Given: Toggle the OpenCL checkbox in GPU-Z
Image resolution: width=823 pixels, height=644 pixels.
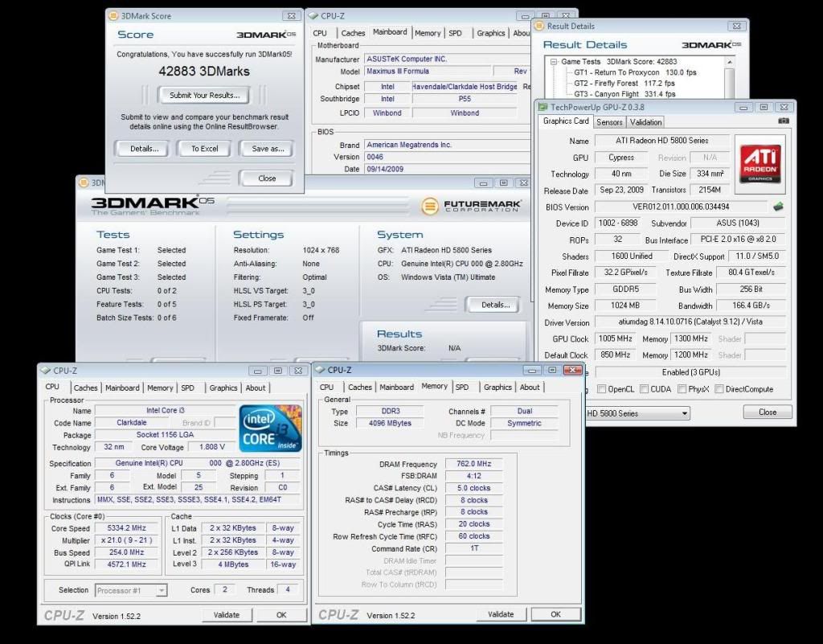Looking at the screenshot, I should [602, 389].
